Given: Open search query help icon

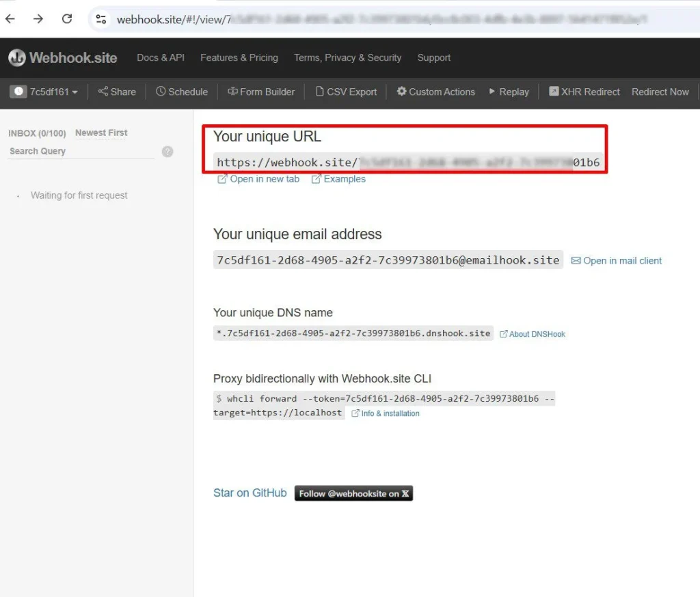Looking at the screenshot, I should (x=167, y=152).
